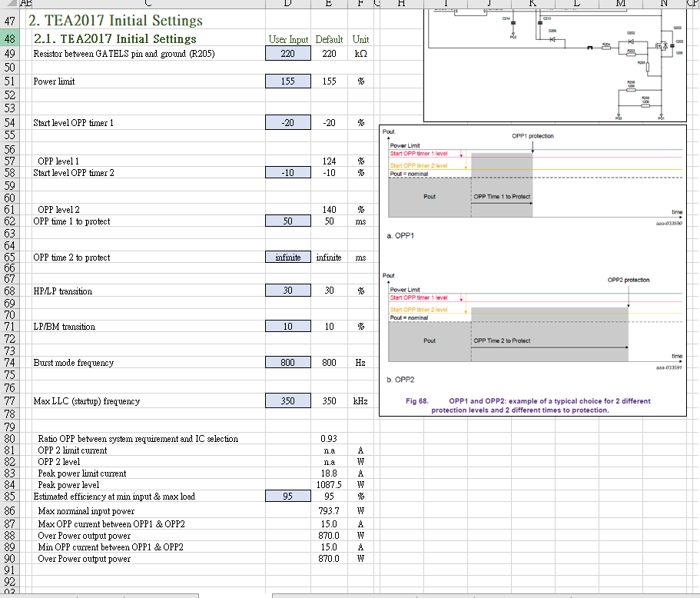Select the infinite OPP time 2 input

(x=288, y=257)
